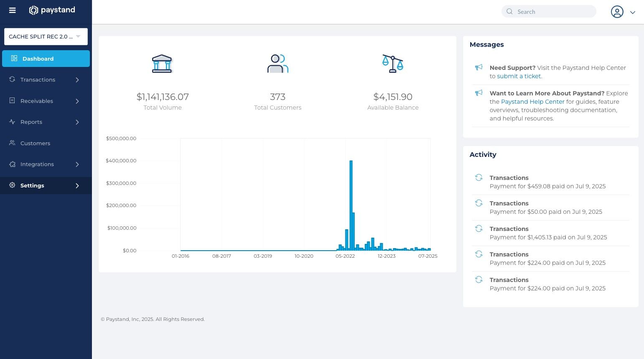Expand the Receivables submenu arrow
644x359 pixels.
pos(77,101)
